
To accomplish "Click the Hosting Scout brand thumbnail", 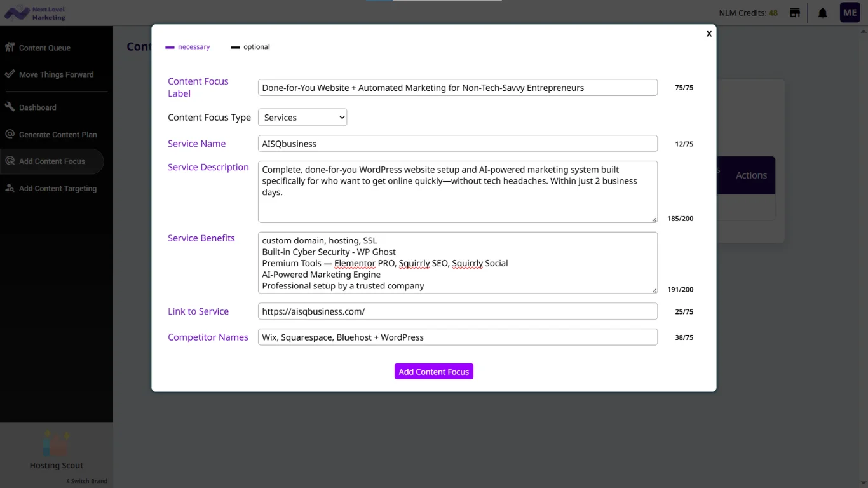I will [56, 444].
